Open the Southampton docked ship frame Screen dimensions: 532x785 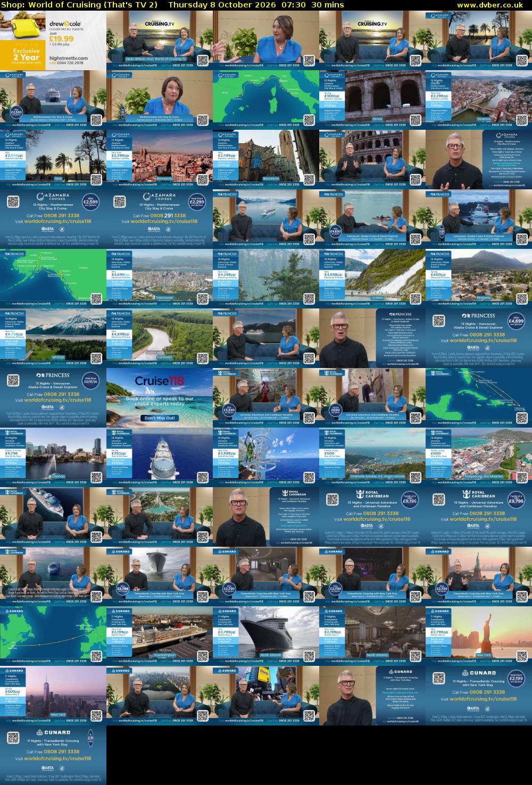point(160,636)
